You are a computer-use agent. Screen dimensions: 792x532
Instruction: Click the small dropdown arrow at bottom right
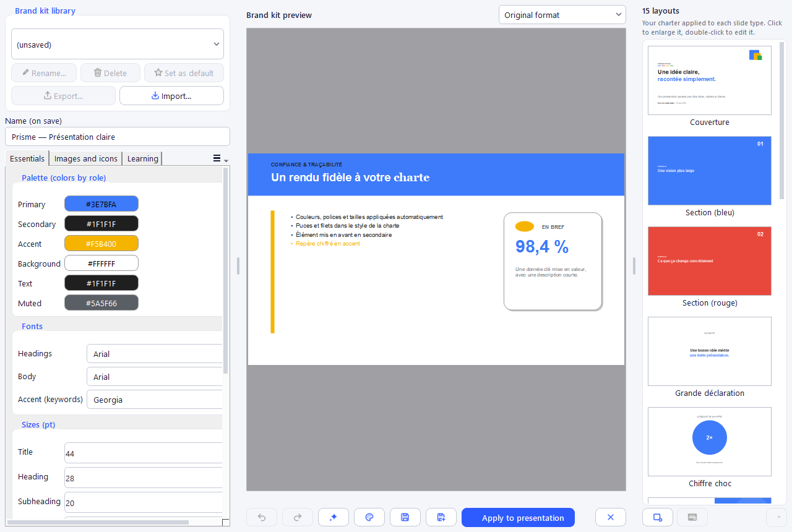pyautogui.click(x=777, y=517)
